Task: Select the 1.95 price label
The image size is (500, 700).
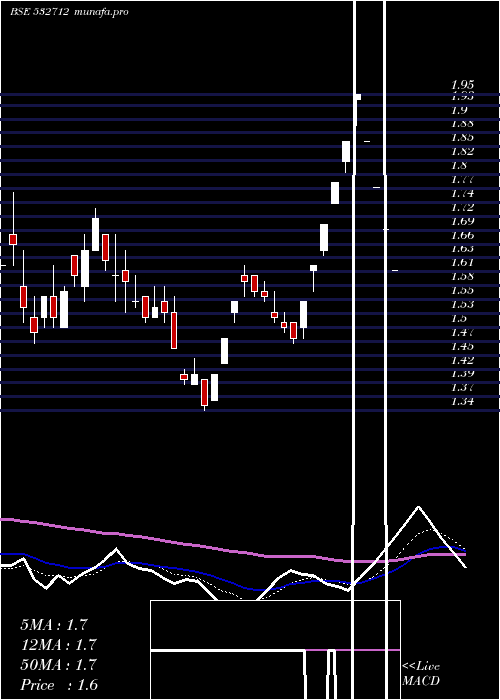Action: pyautogui.click(x=462, y=84)
